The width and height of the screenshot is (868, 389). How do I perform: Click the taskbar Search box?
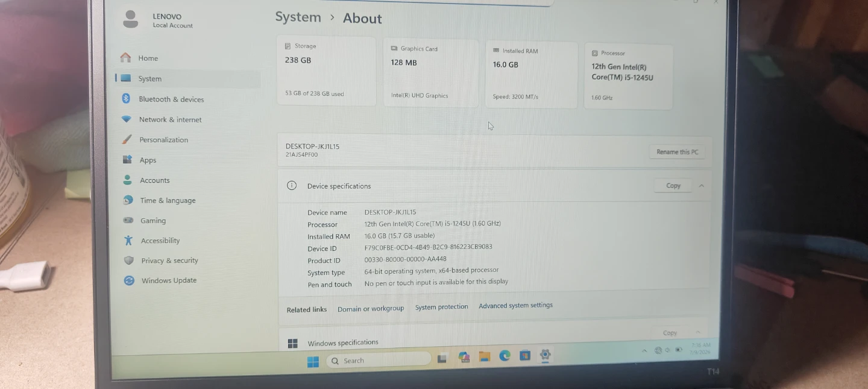(x=380, y=360)
